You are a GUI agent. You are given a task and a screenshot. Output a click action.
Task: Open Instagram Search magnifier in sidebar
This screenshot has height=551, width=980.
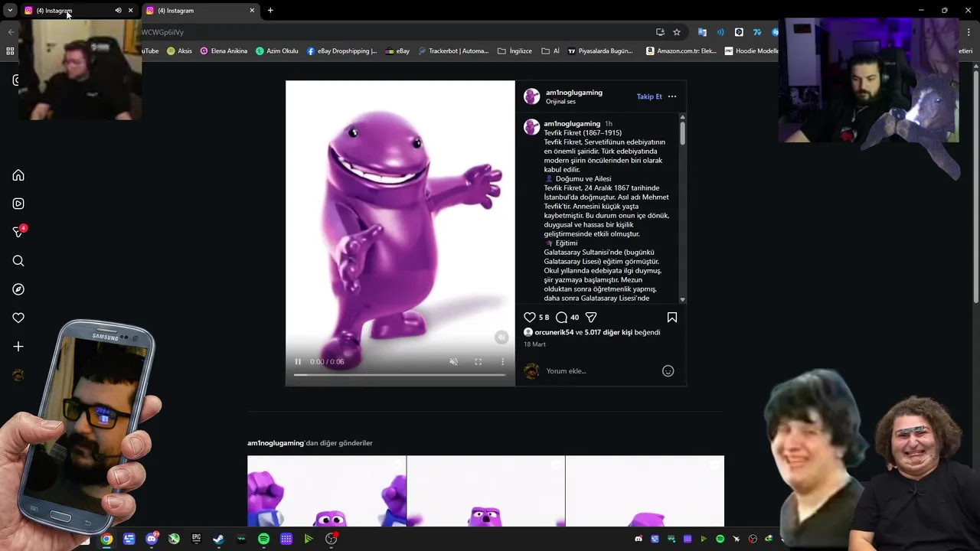click(18, 261)
